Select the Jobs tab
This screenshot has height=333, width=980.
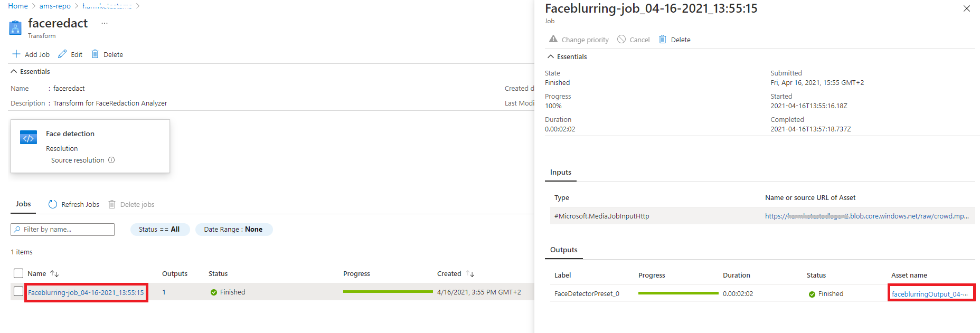23,204
